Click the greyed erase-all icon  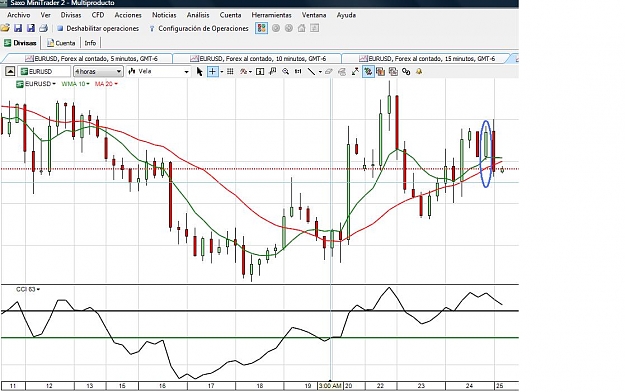(x=342, y=71)
